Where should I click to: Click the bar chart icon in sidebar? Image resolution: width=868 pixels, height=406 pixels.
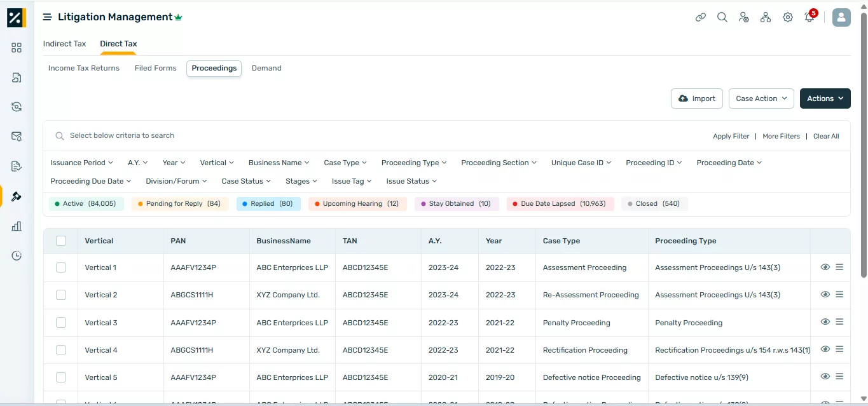pos(17,226)
